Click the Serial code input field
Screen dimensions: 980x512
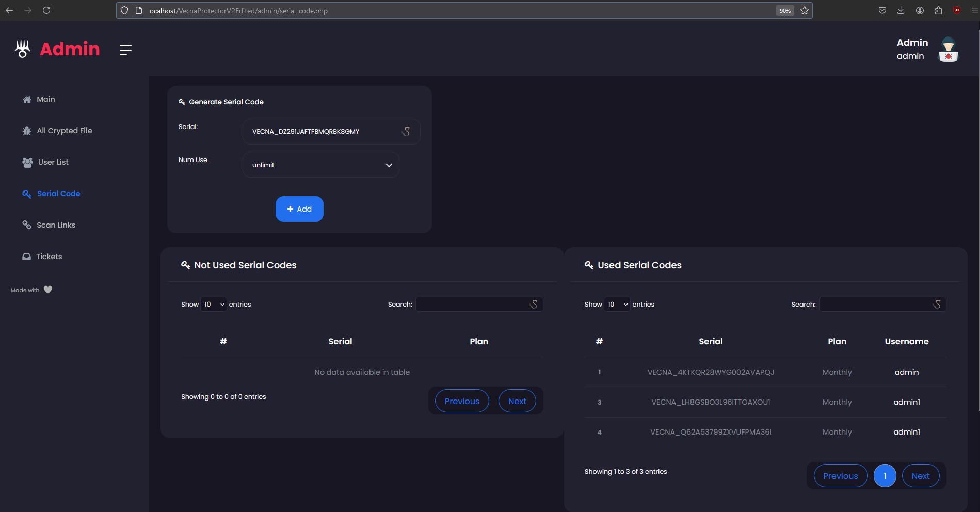(331, 132)
